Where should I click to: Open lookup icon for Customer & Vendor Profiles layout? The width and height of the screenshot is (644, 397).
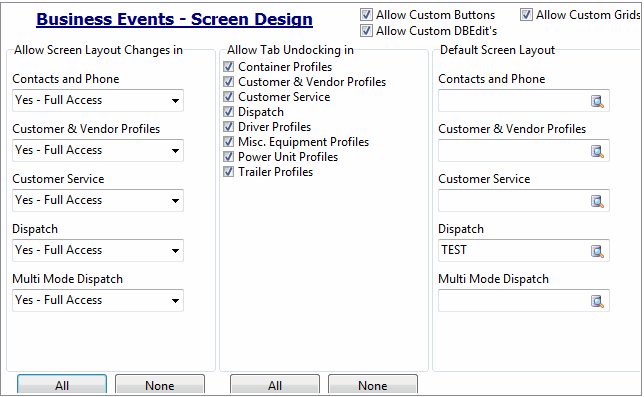coord(597,151)
